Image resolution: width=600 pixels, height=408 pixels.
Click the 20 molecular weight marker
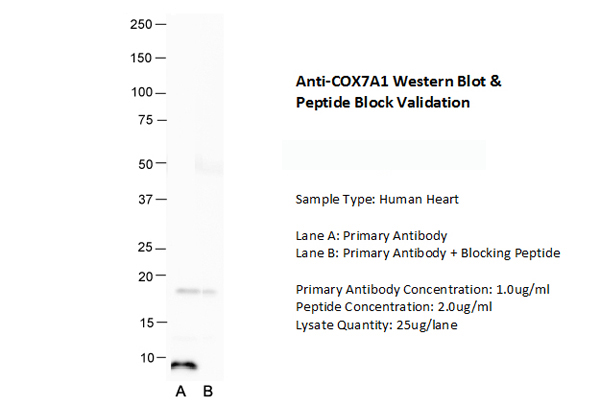146,276
